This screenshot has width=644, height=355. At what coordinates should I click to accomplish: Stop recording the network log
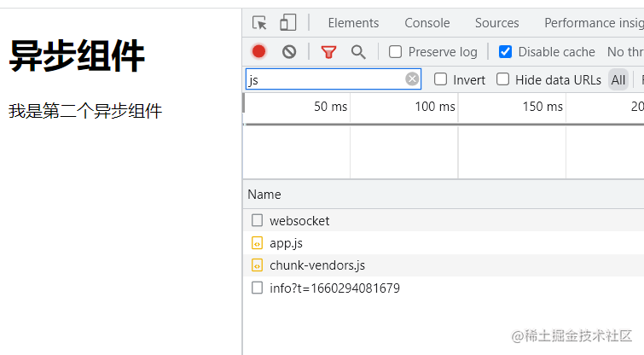click(x=259, y=52)
